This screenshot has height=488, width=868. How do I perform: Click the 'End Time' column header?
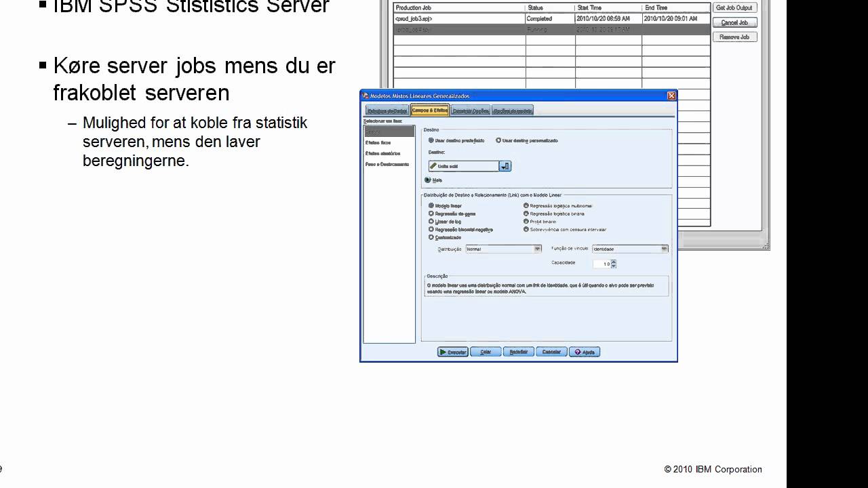coord(675,8)
